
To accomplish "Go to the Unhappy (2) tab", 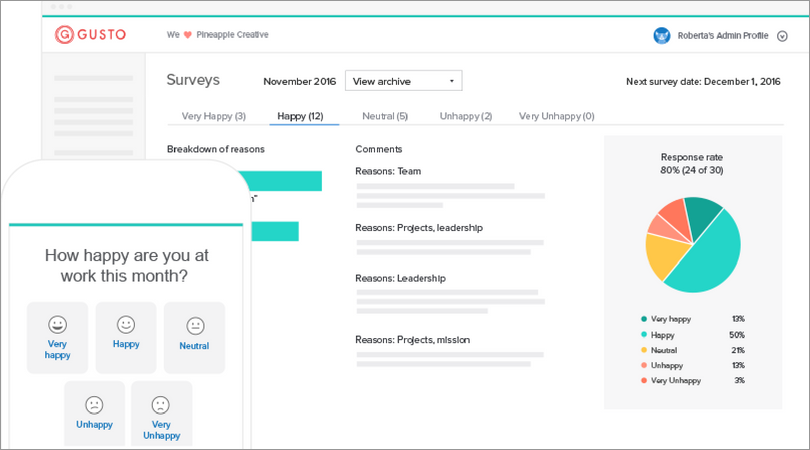I will click(465, 116).
